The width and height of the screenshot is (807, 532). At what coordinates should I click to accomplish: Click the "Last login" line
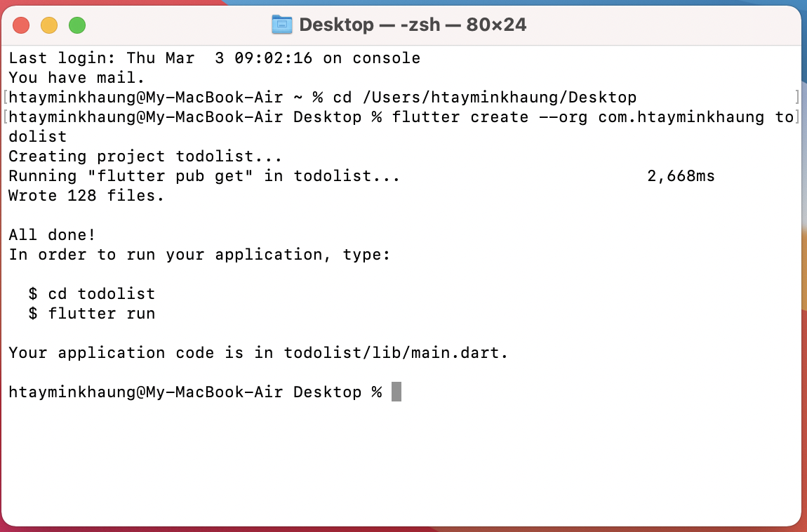click(x=214, y=58)
